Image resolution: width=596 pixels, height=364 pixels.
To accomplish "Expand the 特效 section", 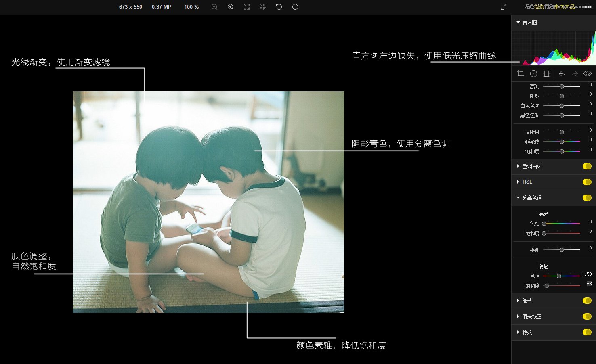I will click(x=518, y=332).
